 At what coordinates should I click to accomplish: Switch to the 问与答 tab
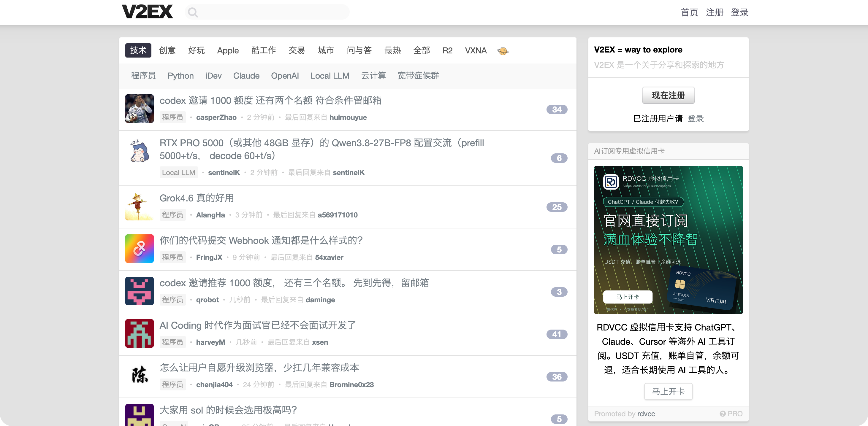click(359, 50)
